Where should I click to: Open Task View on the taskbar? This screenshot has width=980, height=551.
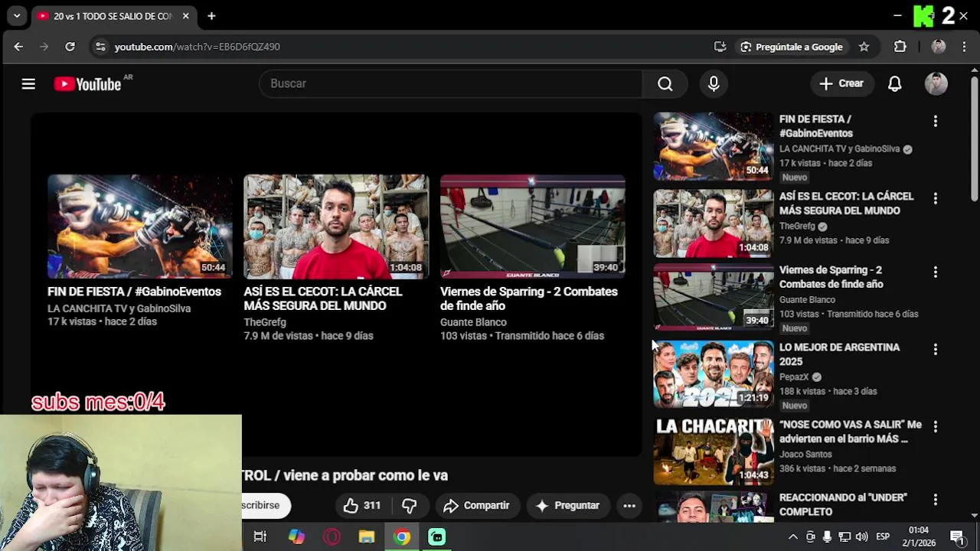tap(260, 536)
